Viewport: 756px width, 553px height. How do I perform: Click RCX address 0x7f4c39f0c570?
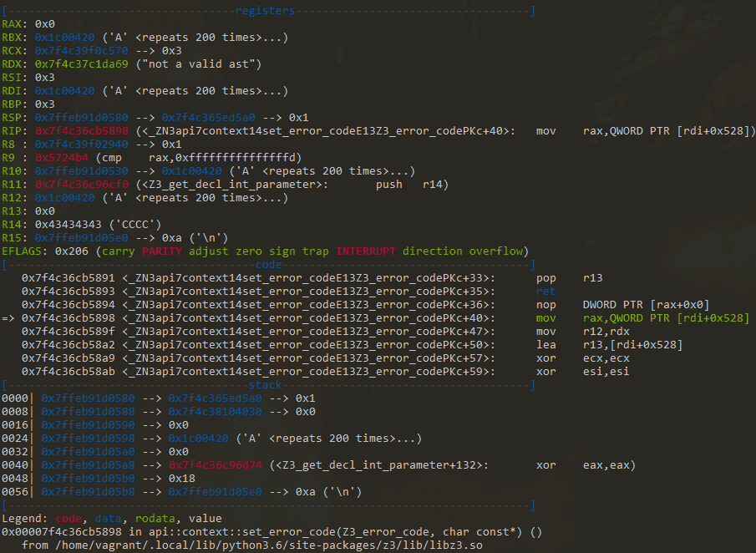pos(82,51)
